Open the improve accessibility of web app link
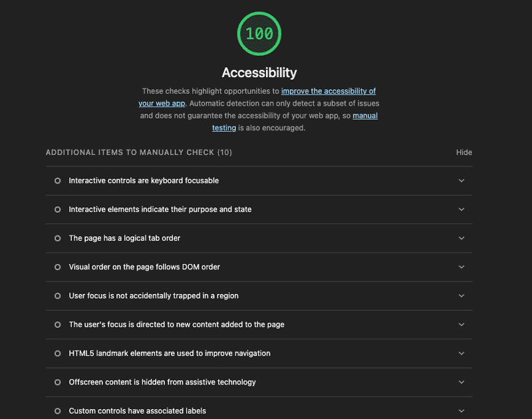Screen dimensions: 532x419 (328, 91)
